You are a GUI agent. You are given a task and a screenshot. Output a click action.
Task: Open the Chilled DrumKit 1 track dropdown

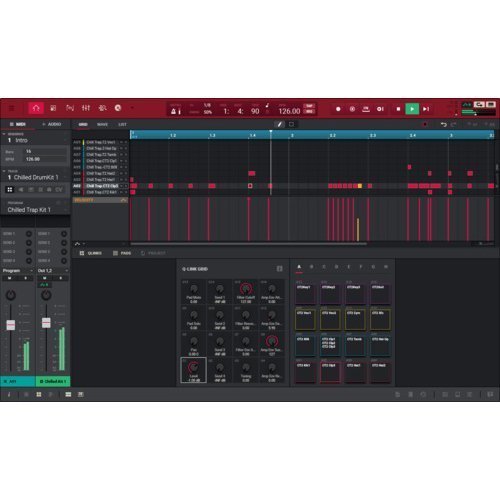36,177
